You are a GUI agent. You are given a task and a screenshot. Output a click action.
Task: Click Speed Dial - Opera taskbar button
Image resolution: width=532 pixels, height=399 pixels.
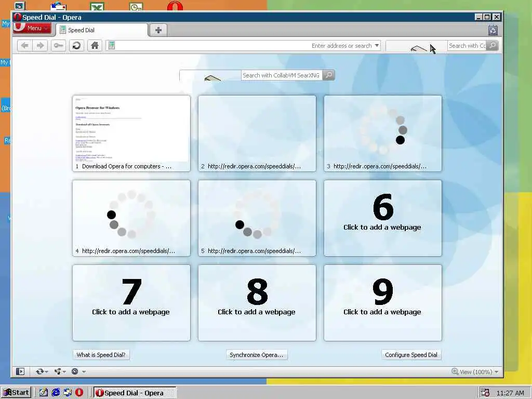pos(135,393)
